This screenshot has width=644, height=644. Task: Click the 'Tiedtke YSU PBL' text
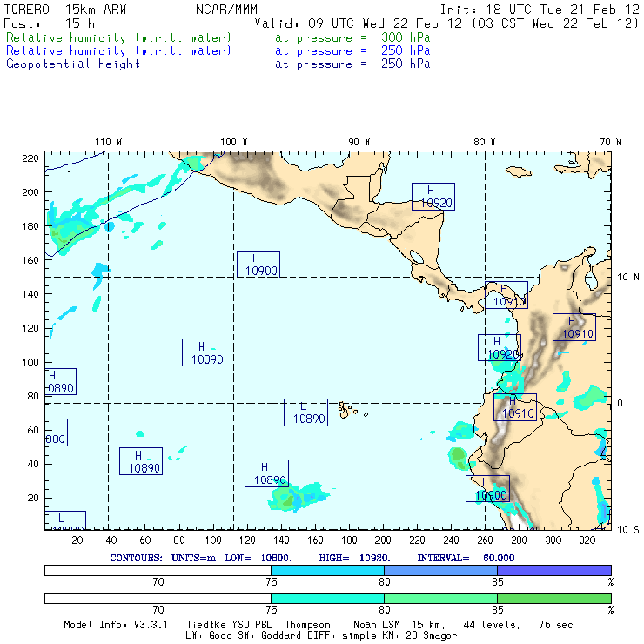point(229,625)
